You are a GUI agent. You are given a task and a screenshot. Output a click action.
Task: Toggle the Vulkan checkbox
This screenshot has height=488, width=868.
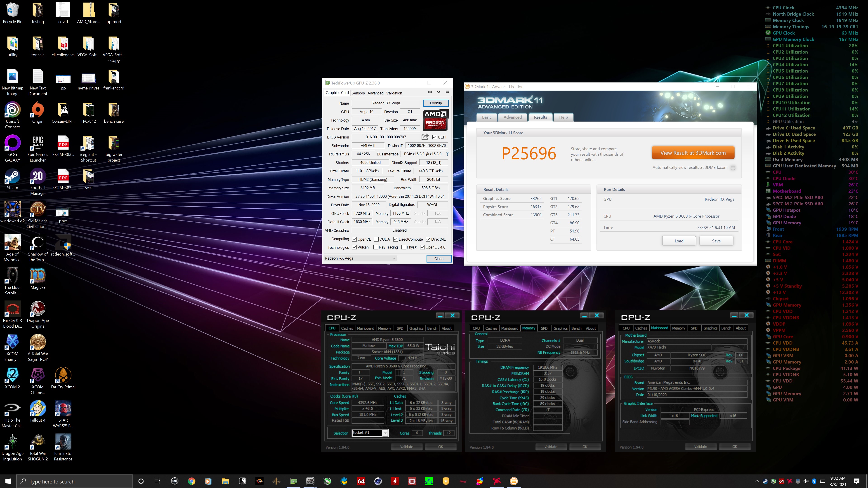[x=354, y=247]
